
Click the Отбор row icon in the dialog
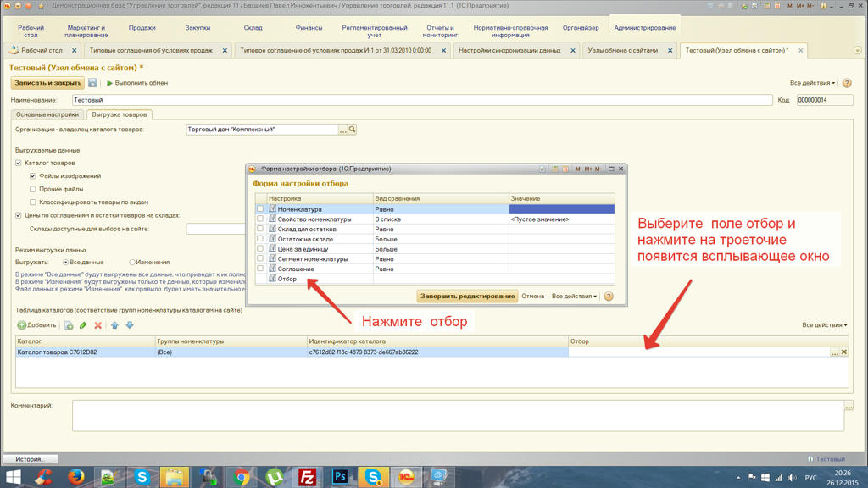point(272,278)
